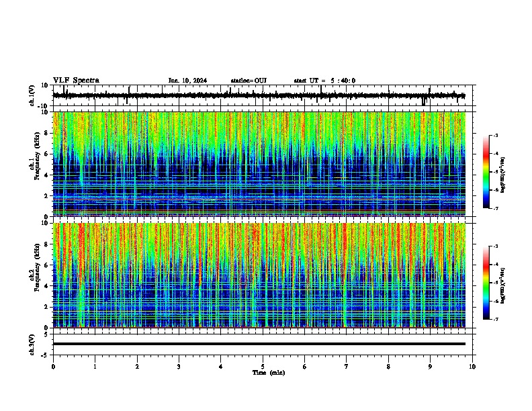This screenshot has height=411, width=532.
Task: Click the "-7" label on ch.2 color scale
Action: coord(495,319)
